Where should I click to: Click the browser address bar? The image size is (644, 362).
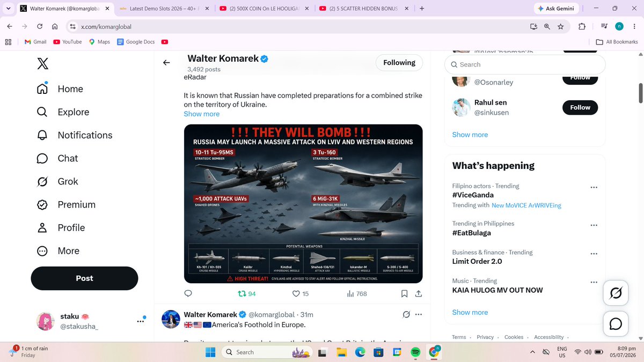tap(301, 26)
